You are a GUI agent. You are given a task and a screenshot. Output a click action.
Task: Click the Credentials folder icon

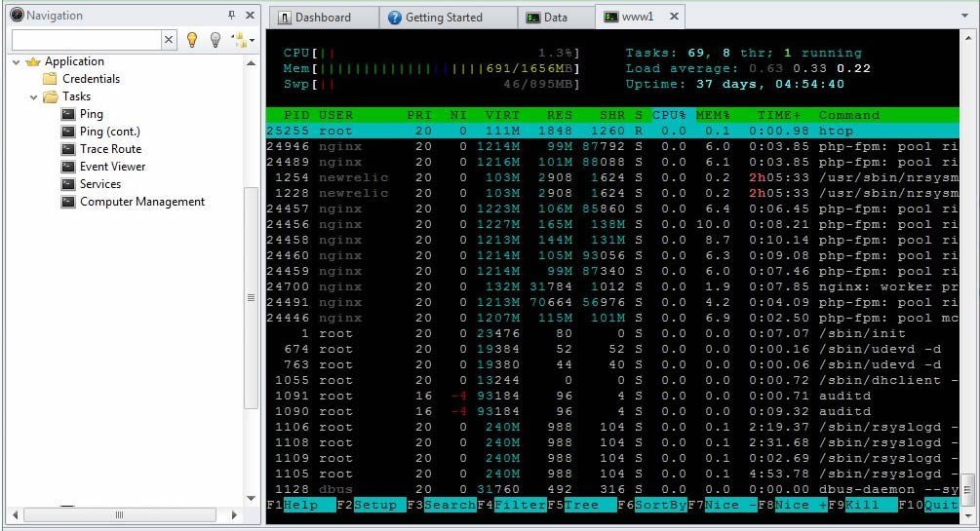point(50,79)
